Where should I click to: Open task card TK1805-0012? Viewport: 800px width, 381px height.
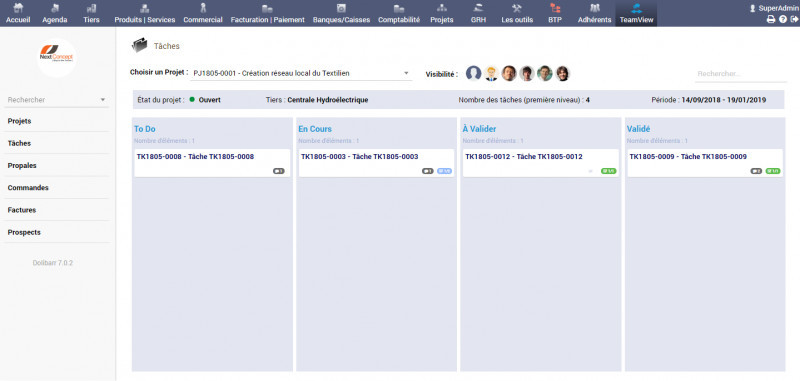tap(541, 163)
